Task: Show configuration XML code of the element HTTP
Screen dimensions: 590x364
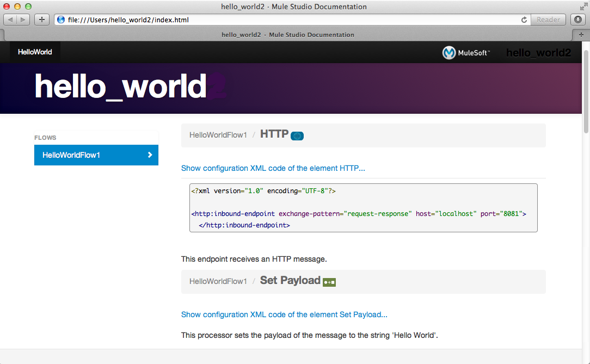Action: click(273, 168)
